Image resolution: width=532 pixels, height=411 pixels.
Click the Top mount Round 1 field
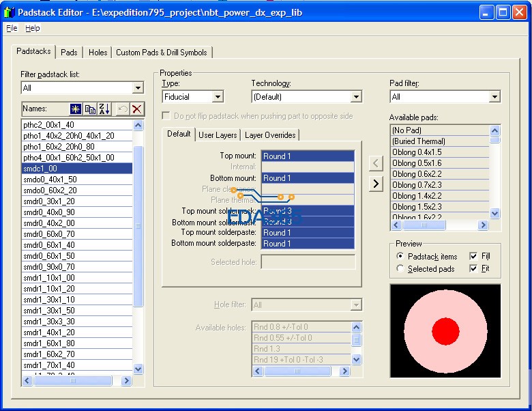(307, 156)
